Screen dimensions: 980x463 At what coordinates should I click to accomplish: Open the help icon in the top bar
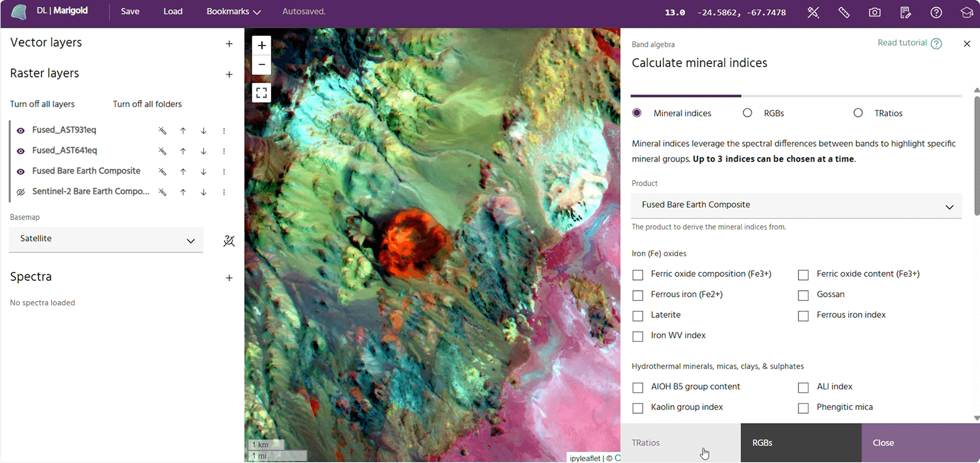click(x=936, y=12)
